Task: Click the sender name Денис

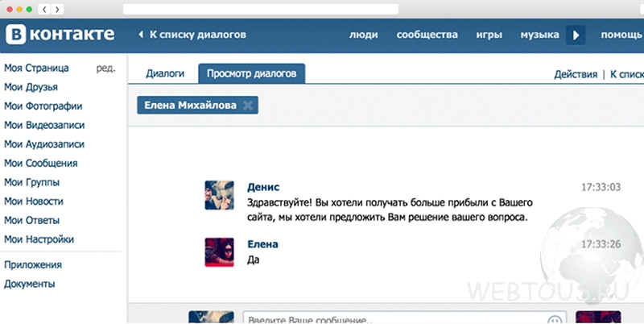Action: 263,187
